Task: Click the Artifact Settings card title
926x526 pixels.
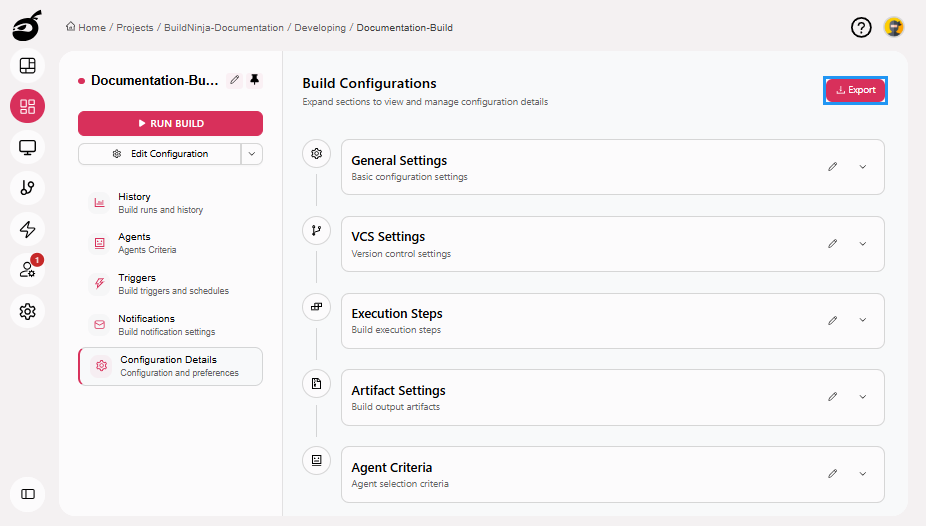Action: [x=399, y=390]
